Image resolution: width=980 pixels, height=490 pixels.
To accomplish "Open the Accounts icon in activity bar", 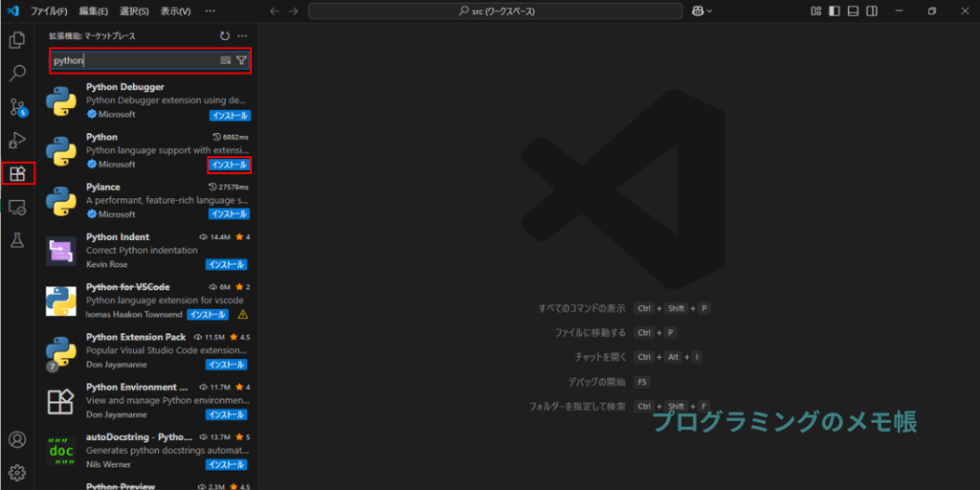I will click(x=17, y=439).
